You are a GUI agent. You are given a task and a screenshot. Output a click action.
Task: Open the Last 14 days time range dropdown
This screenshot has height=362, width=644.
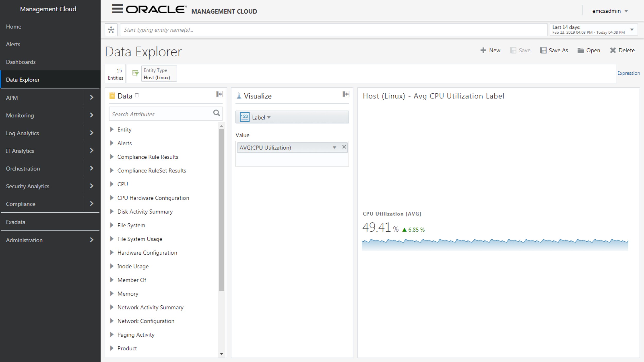[632, 30]
